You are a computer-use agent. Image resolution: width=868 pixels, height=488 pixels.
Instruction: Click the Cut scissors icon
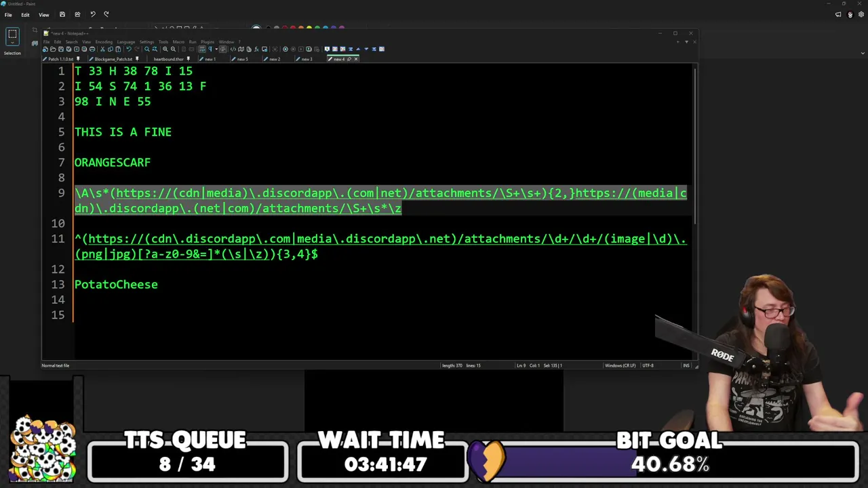tap(102, 49)
